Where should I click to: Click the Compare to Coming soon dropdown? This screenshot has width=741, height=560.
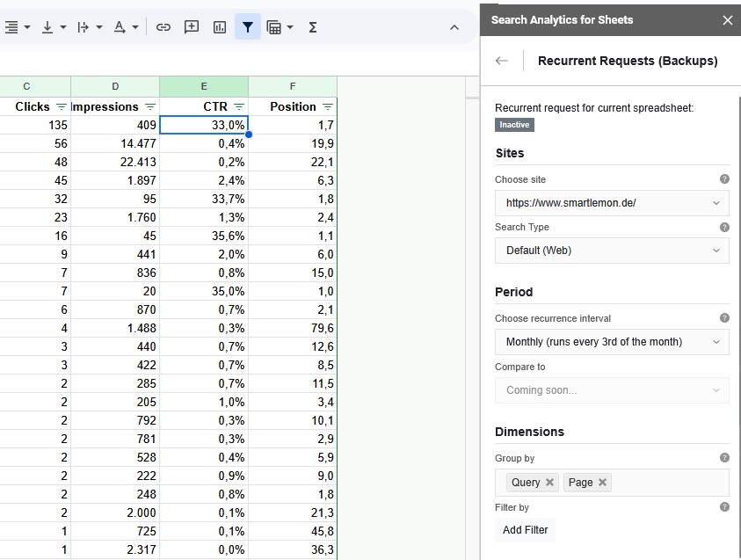click(x=612, y=390)
